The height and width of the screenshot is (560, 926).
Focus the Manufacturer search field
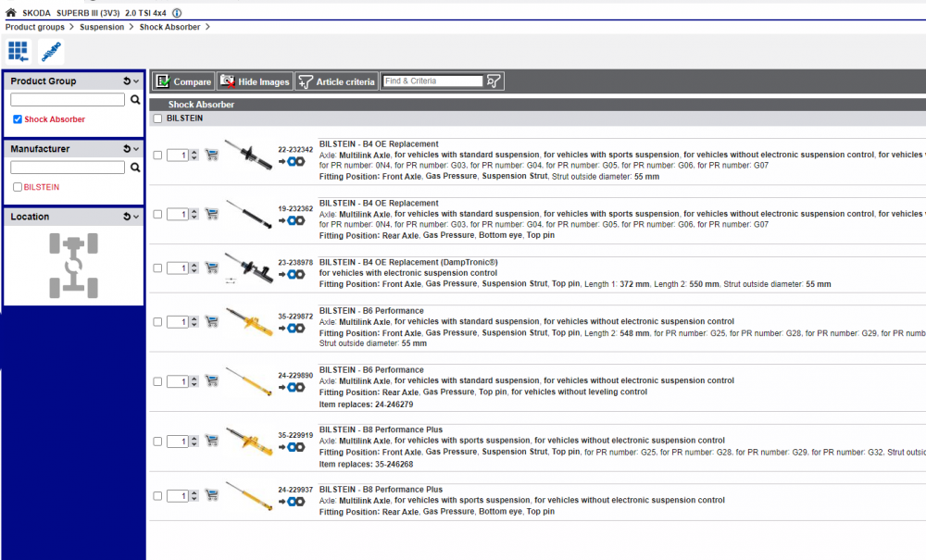click(x=68, y=168)
